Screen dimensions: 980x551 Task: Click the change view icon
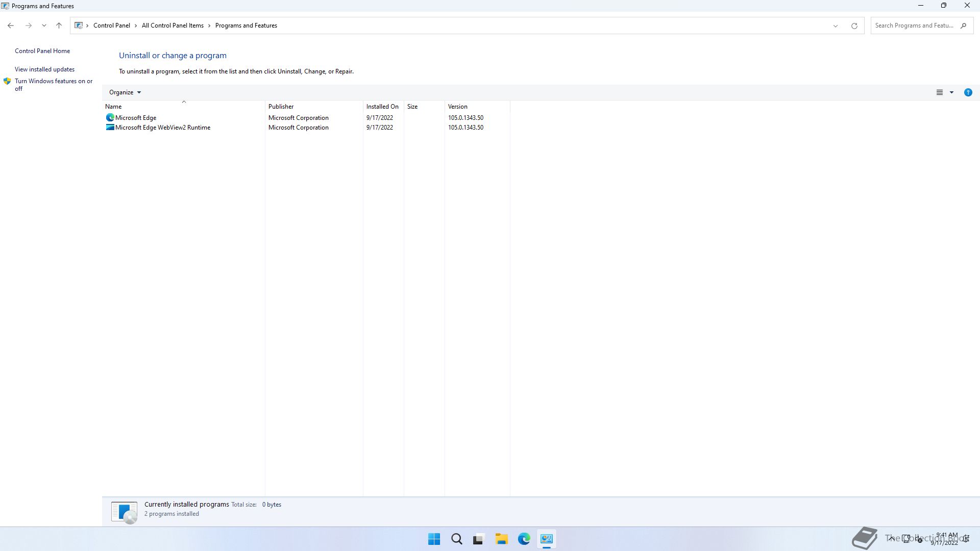tap(939, 92)
